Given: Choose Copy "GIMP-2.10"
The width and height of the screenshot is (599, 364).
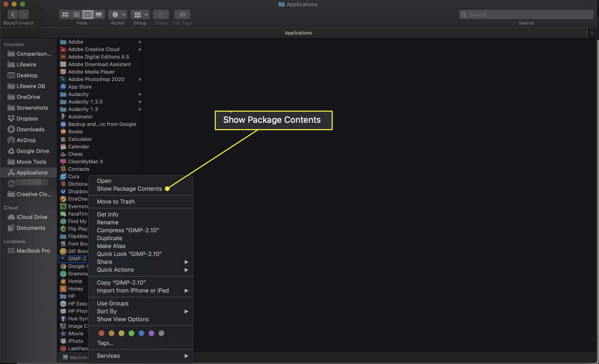Looking at the screenshot, I should point(141,282).
